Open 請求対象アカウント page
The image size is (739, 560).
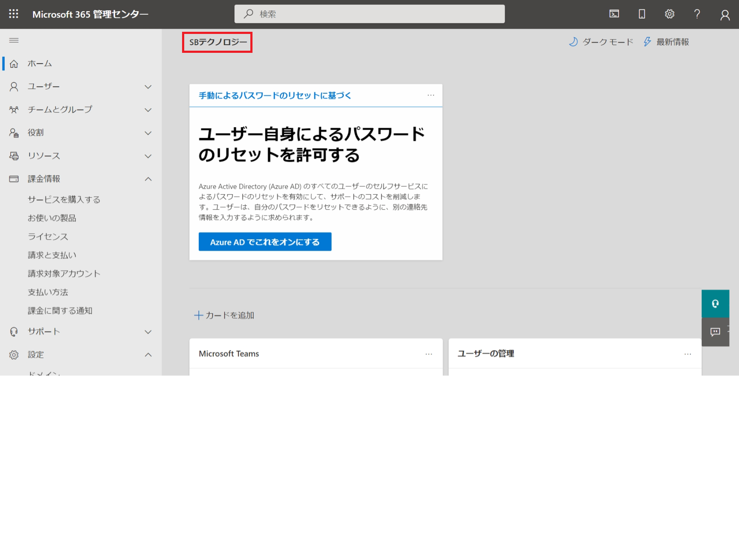tap(64, 274)
